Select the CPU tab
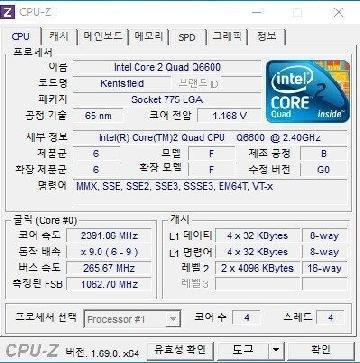 (21, 36)
